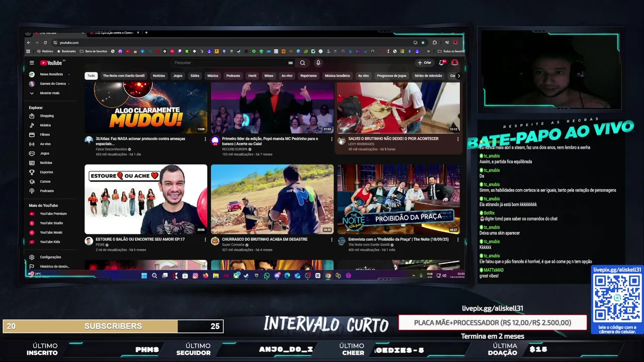This screenshot has width=644, height=362.
Task: Open a new browser tab with plus
Action: coord(146,33)
